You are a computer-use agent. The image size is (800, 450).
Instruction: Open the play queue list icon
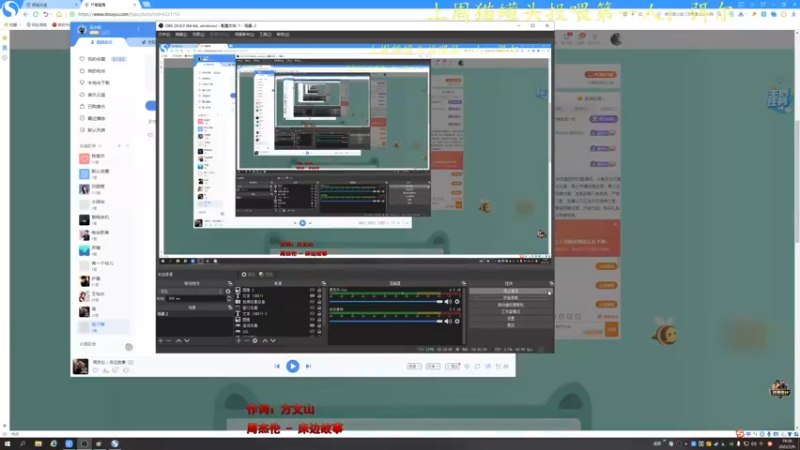tap(502, 366)
